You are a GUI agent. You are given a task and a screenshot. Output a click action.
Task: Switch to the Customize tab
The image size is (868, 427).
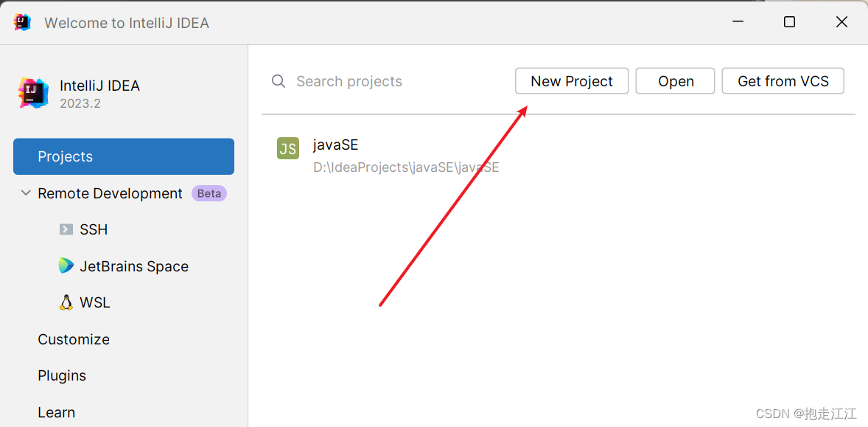tap(74, 339)
